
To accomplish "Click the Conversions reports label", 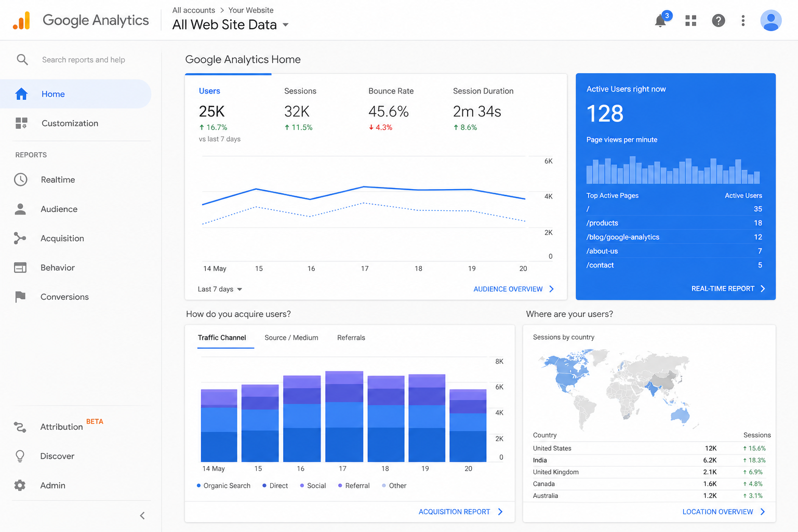I will tap(65, 297).
